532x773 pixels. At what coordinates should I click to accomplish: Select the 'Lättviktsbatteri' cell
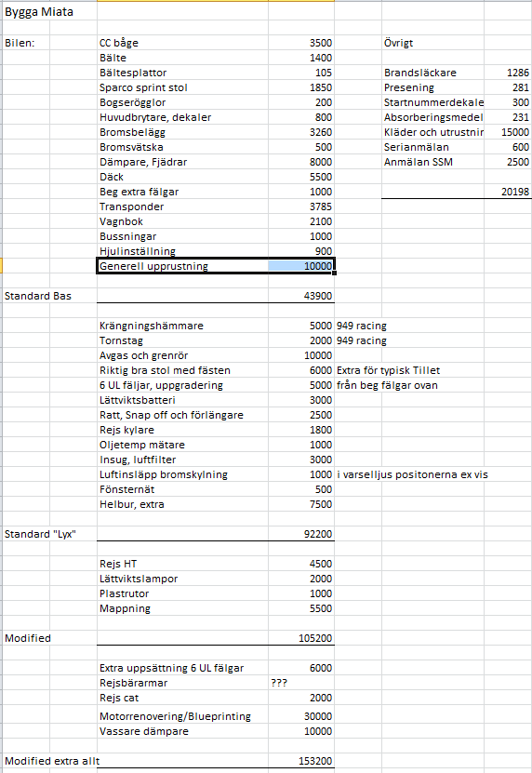coord(182,400)
